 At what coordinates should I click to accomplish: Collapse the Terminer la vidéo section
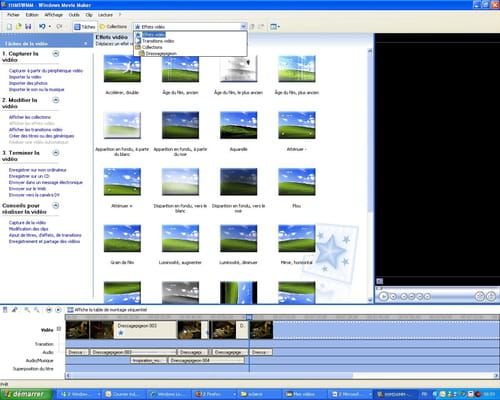[x=56, y=153]
